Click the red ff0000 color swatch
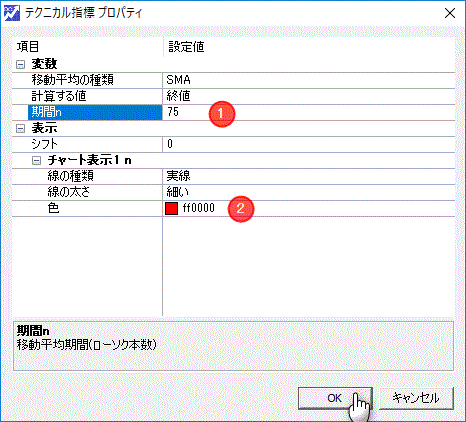 pos(171,209)
